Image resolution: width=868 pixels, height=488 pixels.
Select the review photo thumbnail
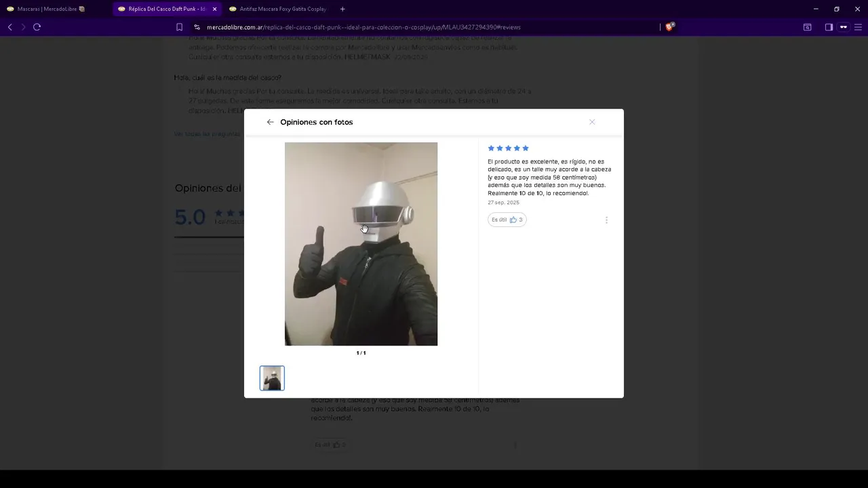point(272,378)
